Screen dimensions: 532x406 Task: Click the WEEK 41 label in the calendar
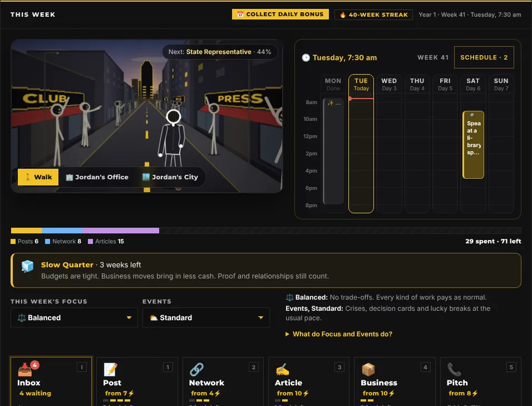point(433,57)
